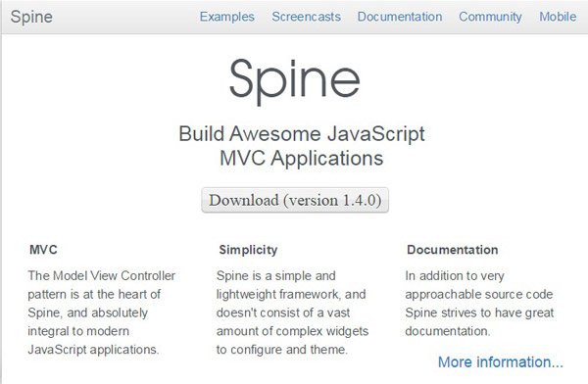Click the large Spine heading
This screenshot has height=384, width=588.
click(x=295, y=81)
